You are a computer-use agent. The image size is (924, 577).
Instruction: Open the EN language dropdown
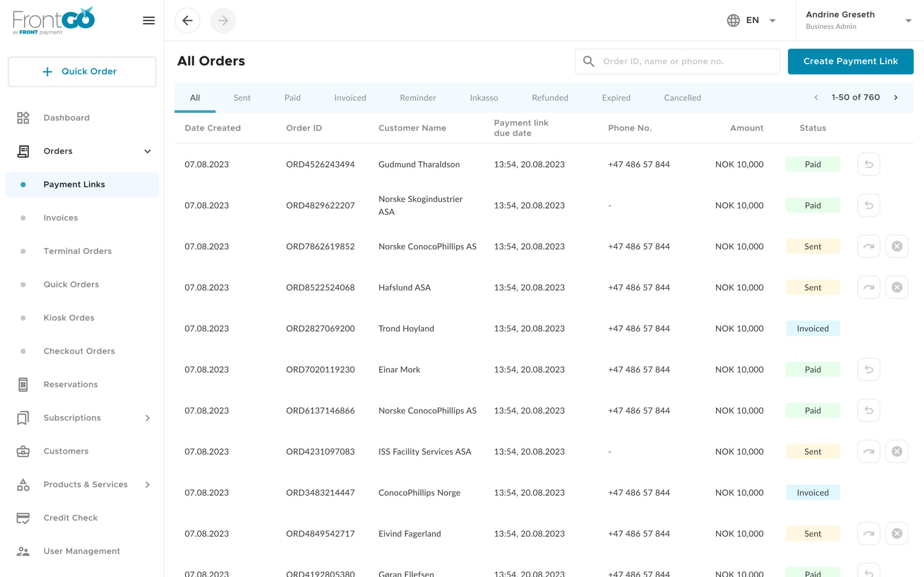(x=751, y=21)
